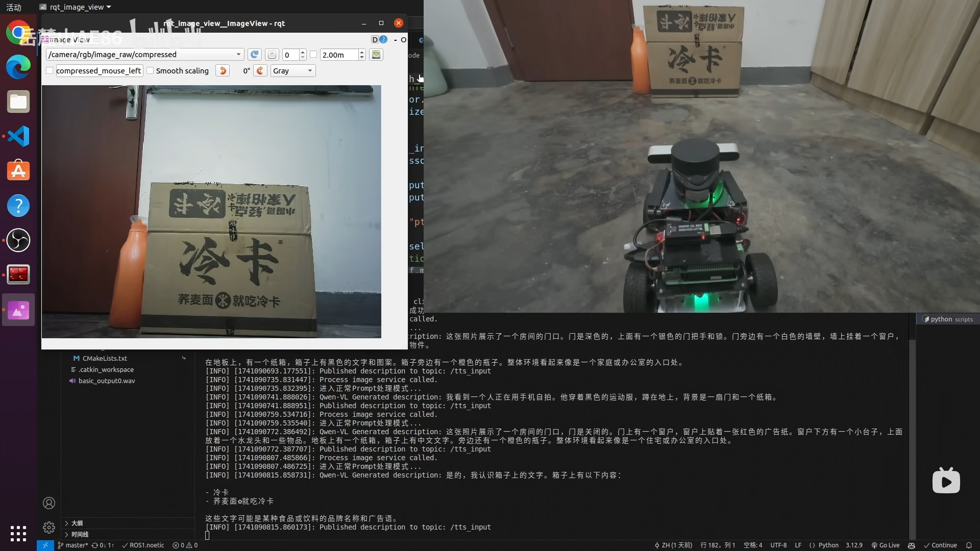The width and height of the screenshot is (980, 551).
Task: Open VS Code Manage settings gear
Action: pos(49,527)
